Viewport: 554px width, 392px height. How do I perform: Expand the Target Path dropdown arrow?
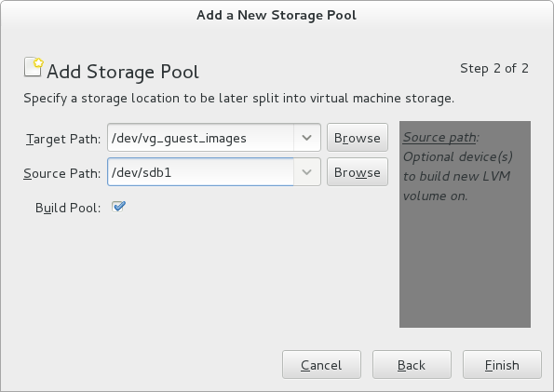pyautogui.click(x=306, y=138)
